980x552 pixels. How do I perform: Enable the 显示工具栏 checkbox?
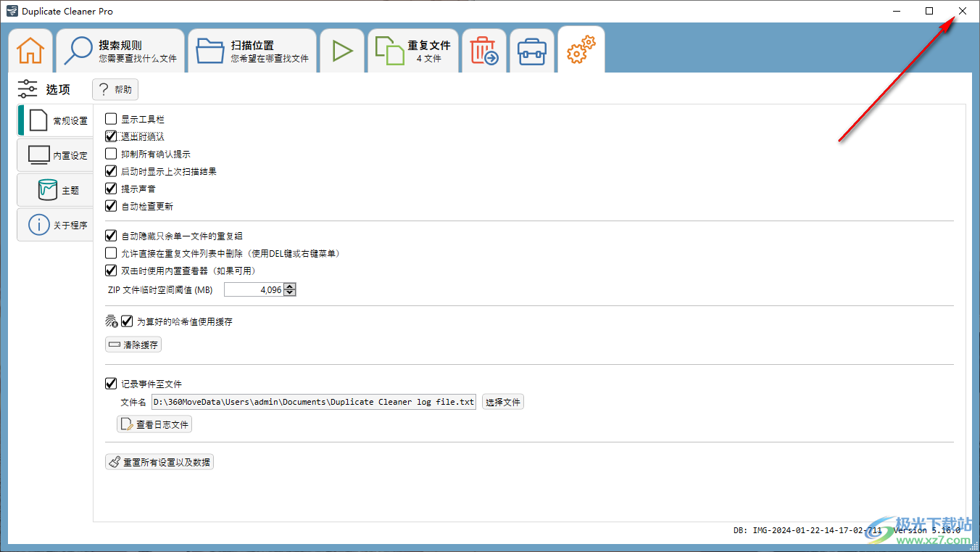tap(111, 119)
